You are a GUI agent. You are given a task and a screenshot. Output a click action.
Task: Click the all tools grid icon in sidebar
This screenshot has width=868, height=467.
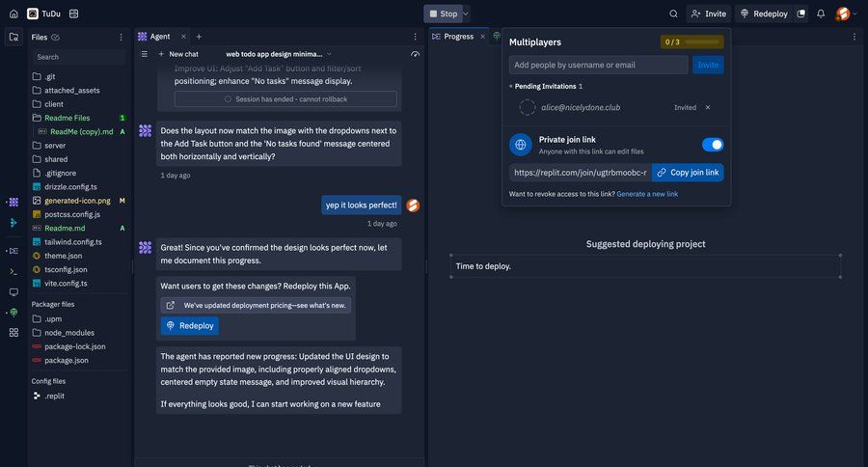point(14,332)
